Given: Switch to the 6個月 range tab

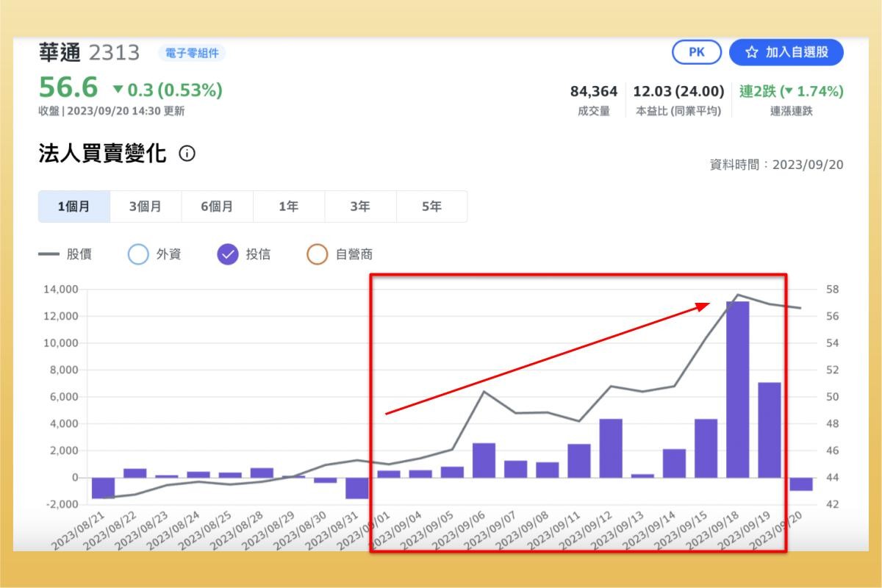Looking at the screenshot, I should click(217, 207).
